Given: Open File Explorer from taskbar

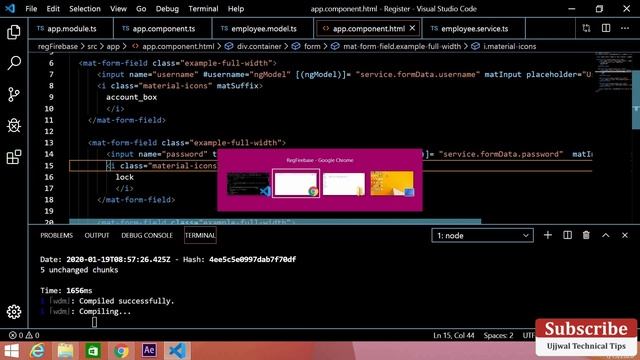Looking at the screenshot, I should coord(65,351).
